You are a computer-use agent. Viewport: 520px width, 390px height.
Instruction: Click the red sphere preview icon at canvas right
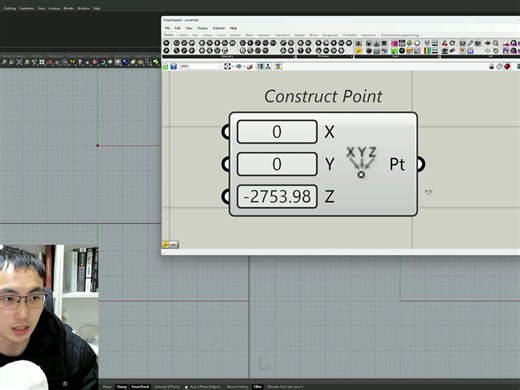507,67
